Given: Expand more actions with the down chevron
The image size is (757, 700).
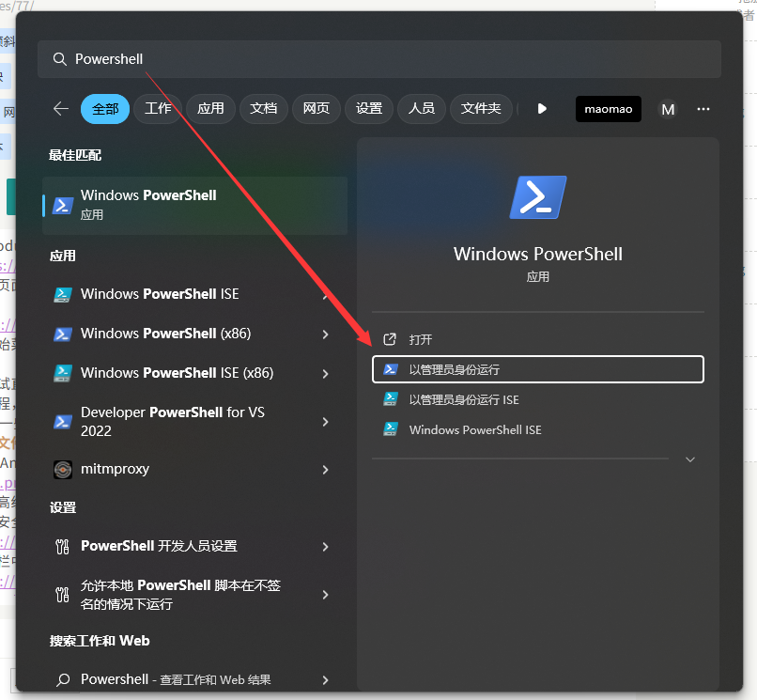Looking at the screenshot, I should [690, 459].
